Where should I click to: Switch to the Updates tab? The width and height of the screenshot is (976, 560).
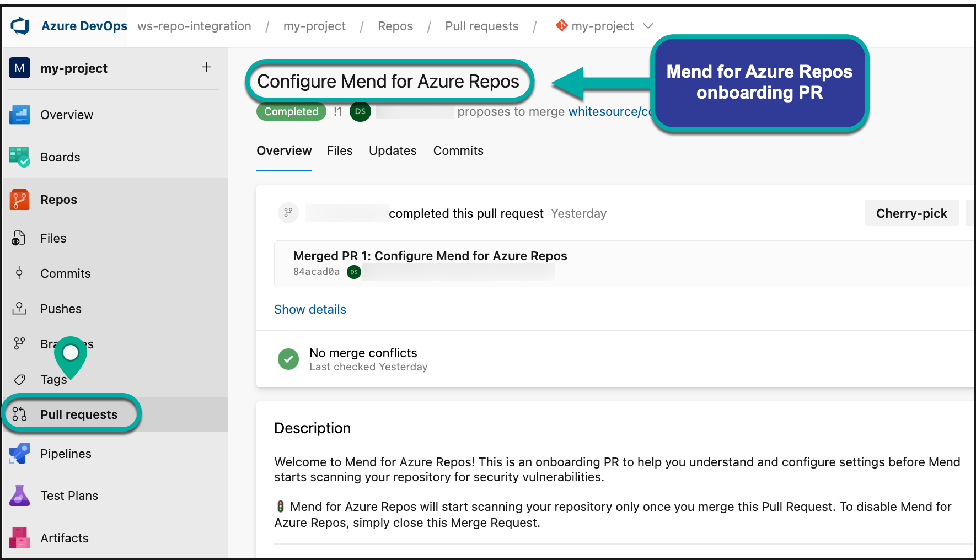pyautogui.click(x=393, y=150)
